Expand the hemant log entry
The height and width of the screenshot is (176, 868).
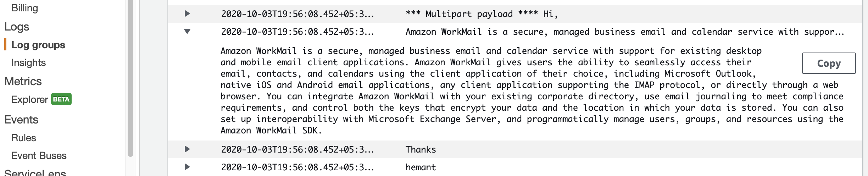pyautogui.click(x=187, y=167)
